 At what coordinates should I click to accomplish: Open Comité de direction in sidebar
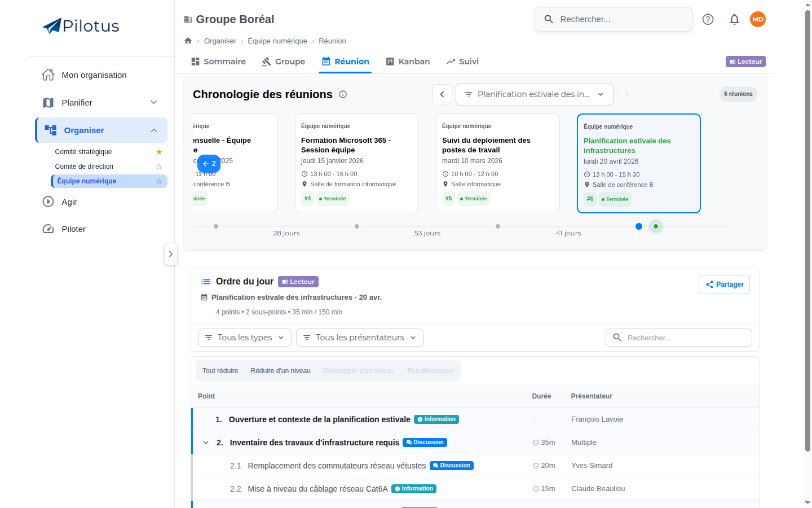pyautogui.click(x=84, y=167)
